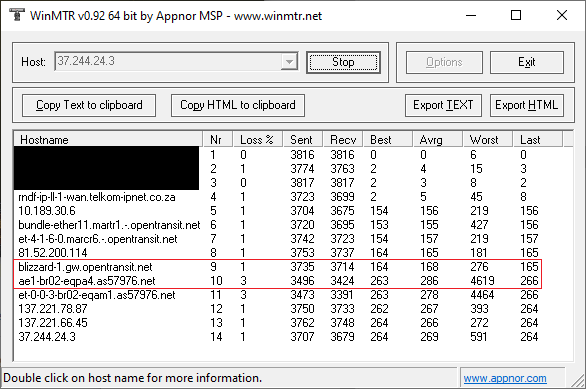586x389 pixels.
Task: Click the window resize grip in status bar
Action: (x=578, y=380)
